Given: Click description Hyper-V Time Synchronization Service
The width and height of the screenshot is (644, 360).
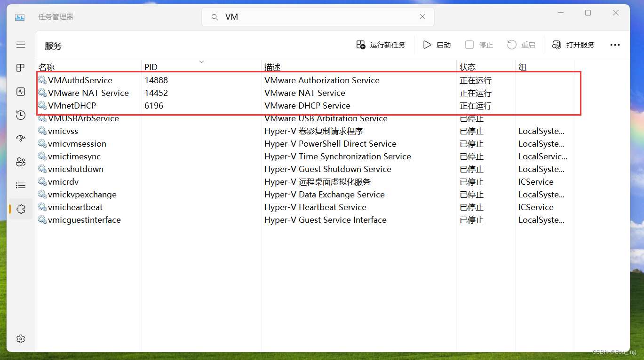Looking at the screenshot, I should click(x=338, y=157).
